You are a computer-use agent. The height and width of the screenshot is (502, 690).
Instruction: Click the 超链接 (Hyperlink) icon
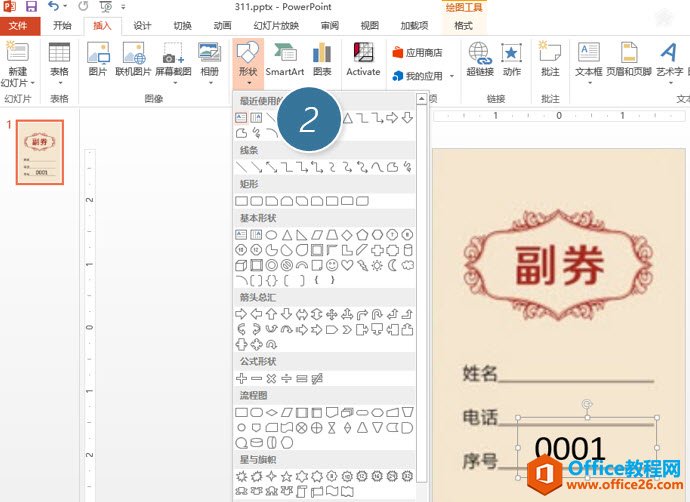[480, 59]
